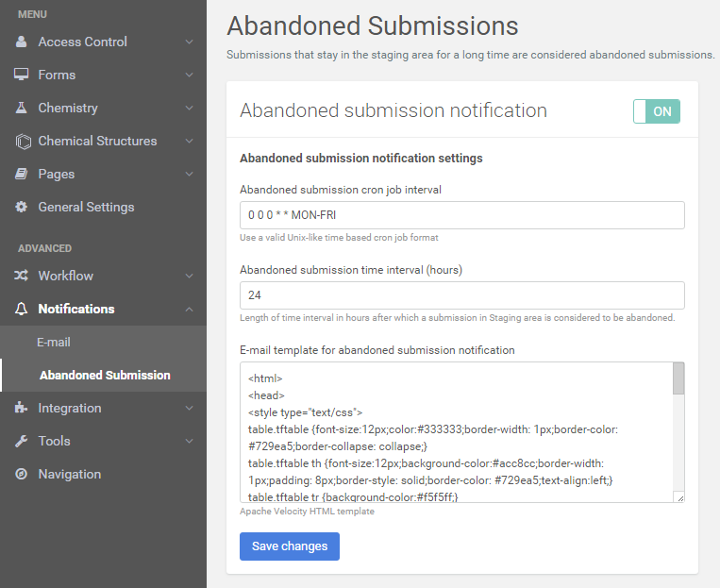Click the Access Control user icon
Image resolution: width=720 pixels, height=588 pixels.
coord(21,42)
